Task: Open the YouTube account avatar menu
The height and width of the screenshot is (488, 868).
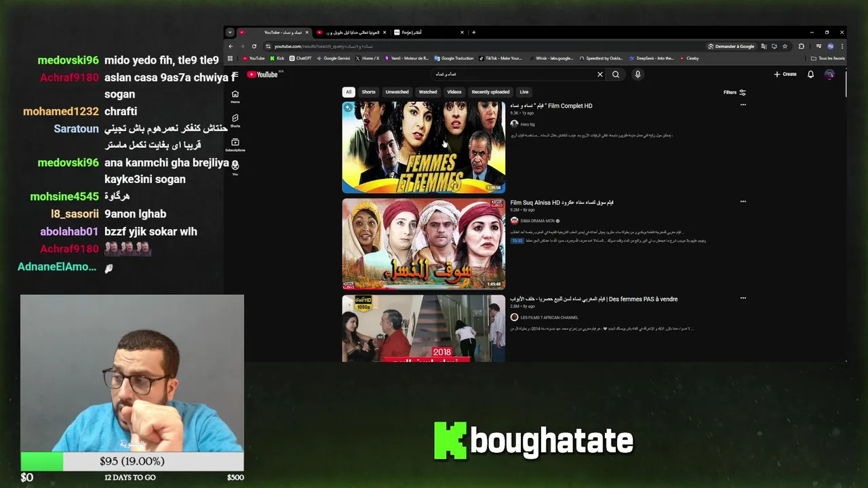Action: [x=829, y=75]
